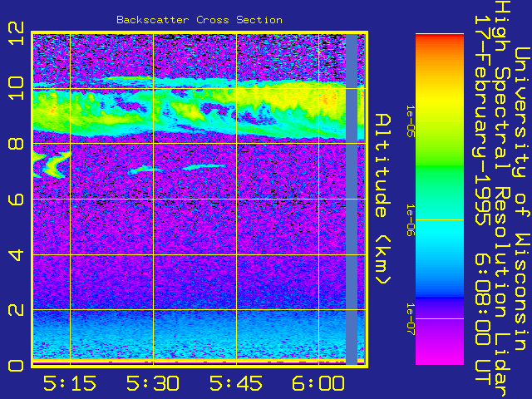Click the 10 altitude axis label
The height and width of the screenshot is (399, 532).
[x=17, y=88]
